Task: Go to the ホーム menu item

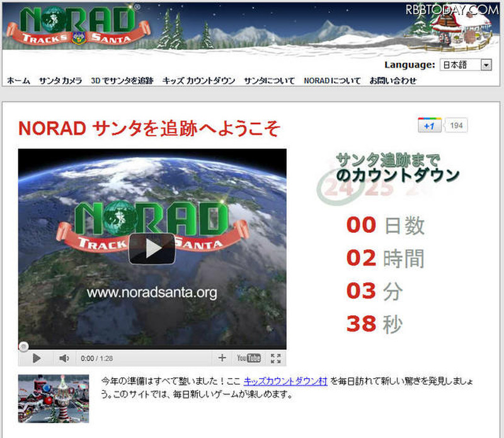Action: click(x=18, y=81)
